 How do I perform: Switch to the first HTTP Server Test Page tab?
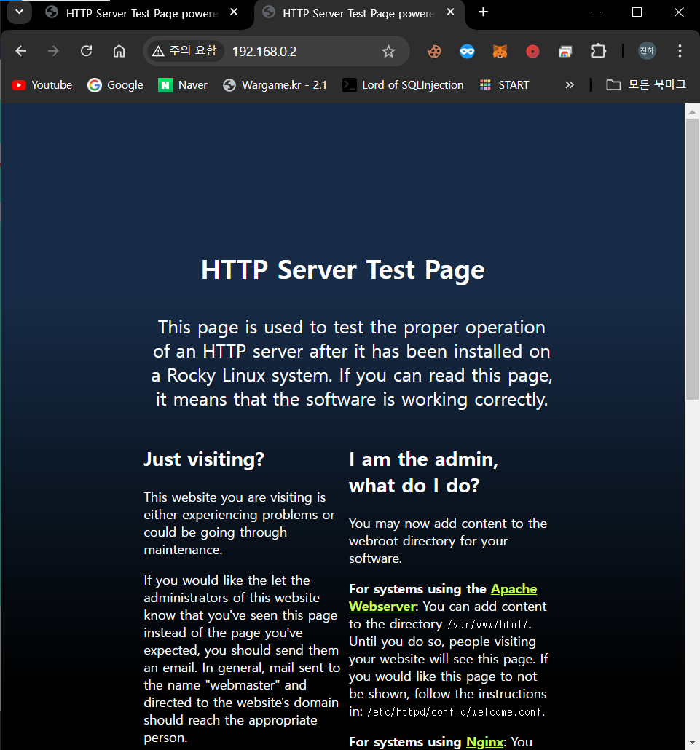(141, 13)
